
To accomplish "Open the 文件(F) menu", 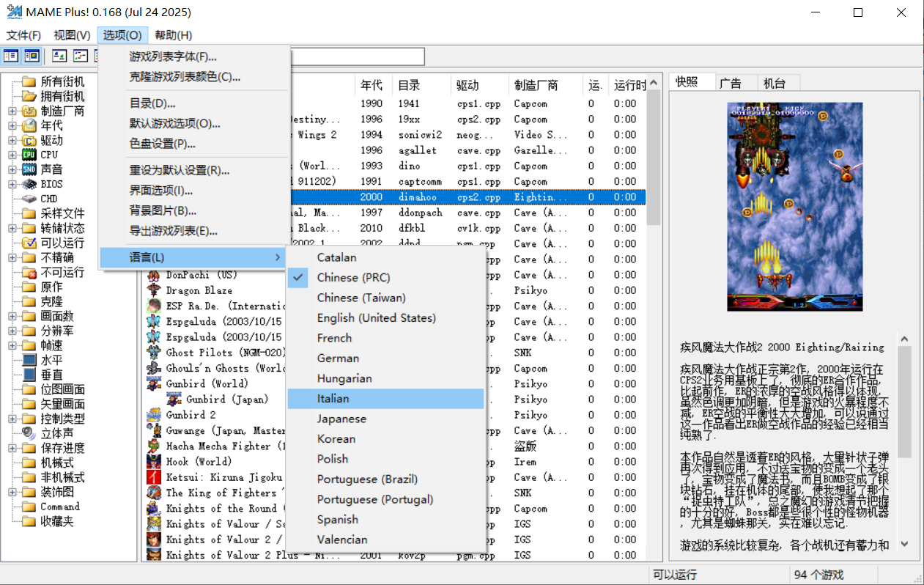I will coord(23,35).
